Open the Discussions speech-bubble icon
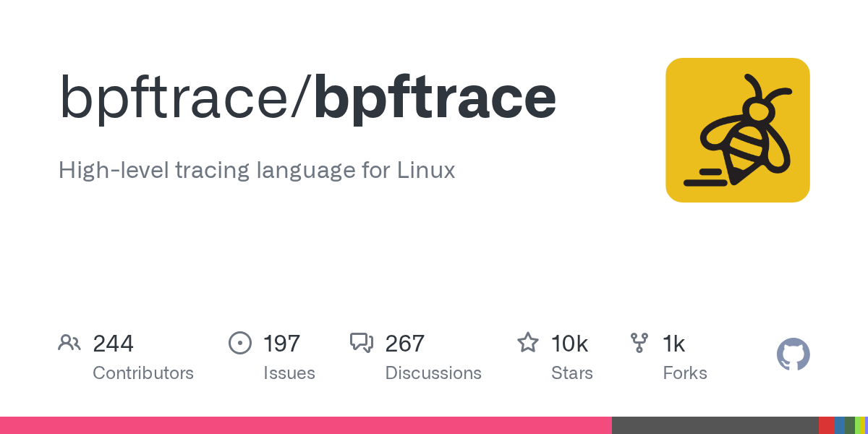Image resolution: width=868 pixels, height=434 pixels. [362, 342]
